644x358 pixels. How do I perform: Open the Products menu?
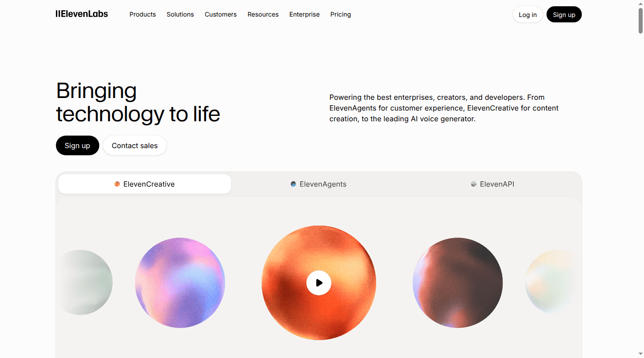click(x=143, y=14)
